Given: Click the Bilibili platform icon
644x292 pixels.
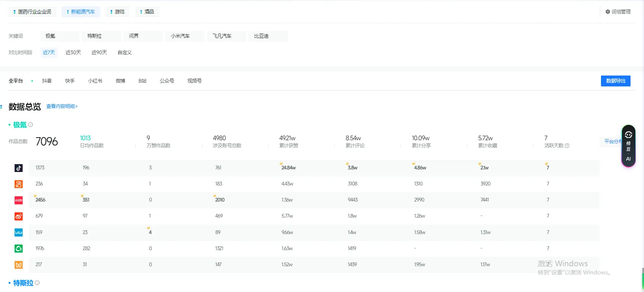Looking at the screenshot, I should [19, 233].
